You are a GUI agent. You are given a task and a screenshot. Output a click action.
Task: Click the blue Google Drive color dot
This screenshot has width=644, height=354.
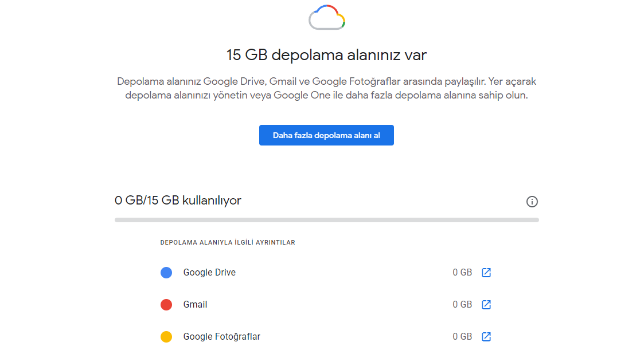point(166,273)
